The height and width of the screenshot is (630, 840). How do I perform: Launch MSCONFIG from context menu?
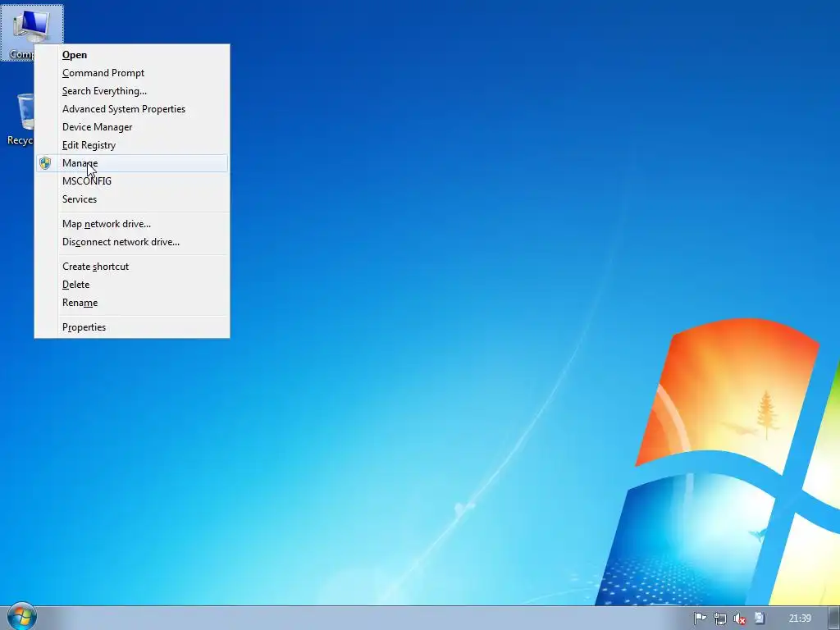(132, 181)
